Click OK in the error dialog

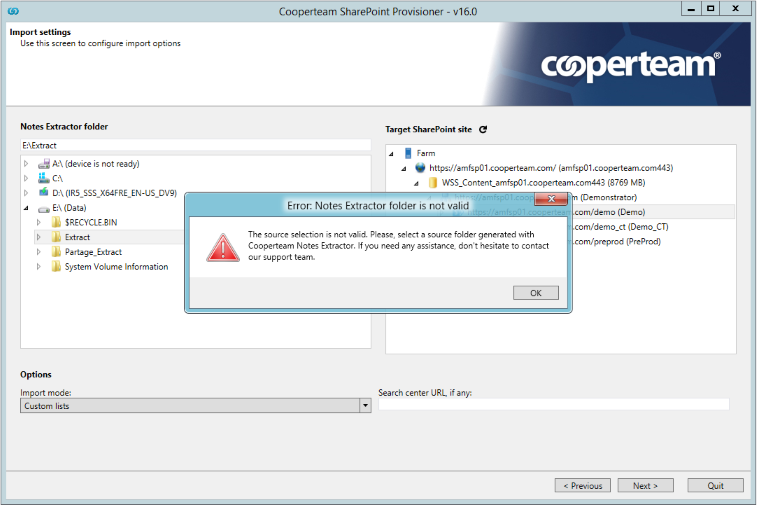tap(535, 293)
